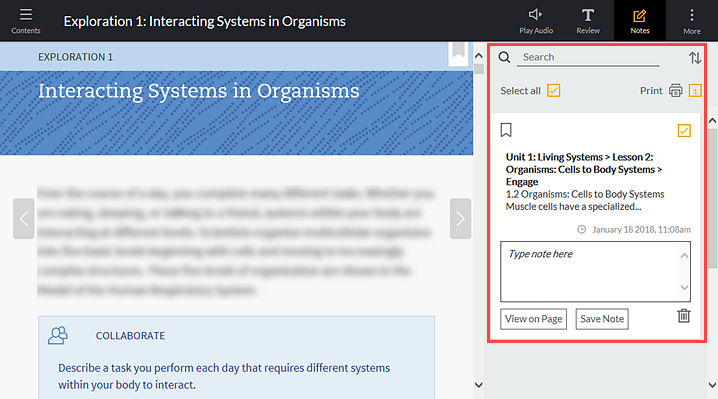
Task: Click the Print label
Action: pyautogui.click(x=651, y=91)
